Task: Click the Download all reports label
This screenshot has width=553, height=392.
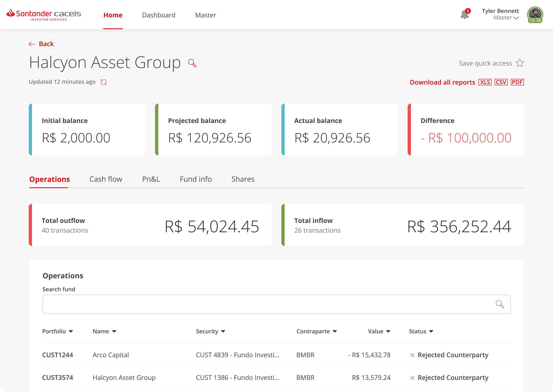Action: pos(442,82)
